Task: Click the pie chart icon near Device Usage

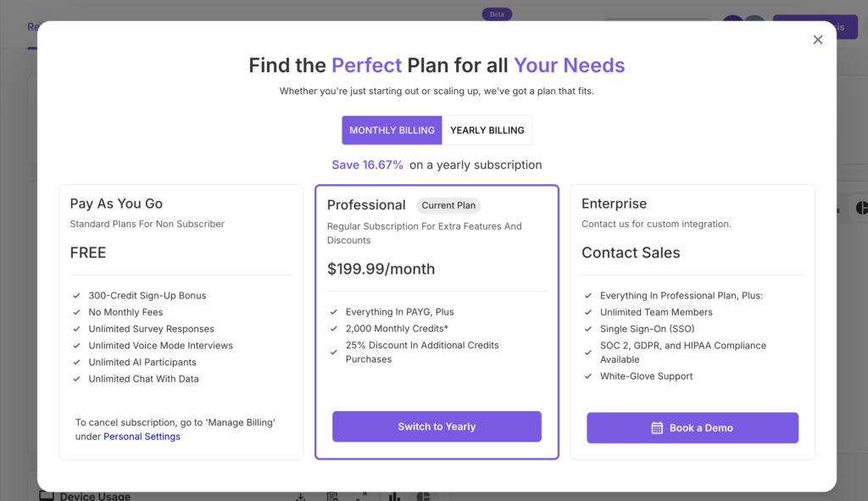Action: point(423,497)
